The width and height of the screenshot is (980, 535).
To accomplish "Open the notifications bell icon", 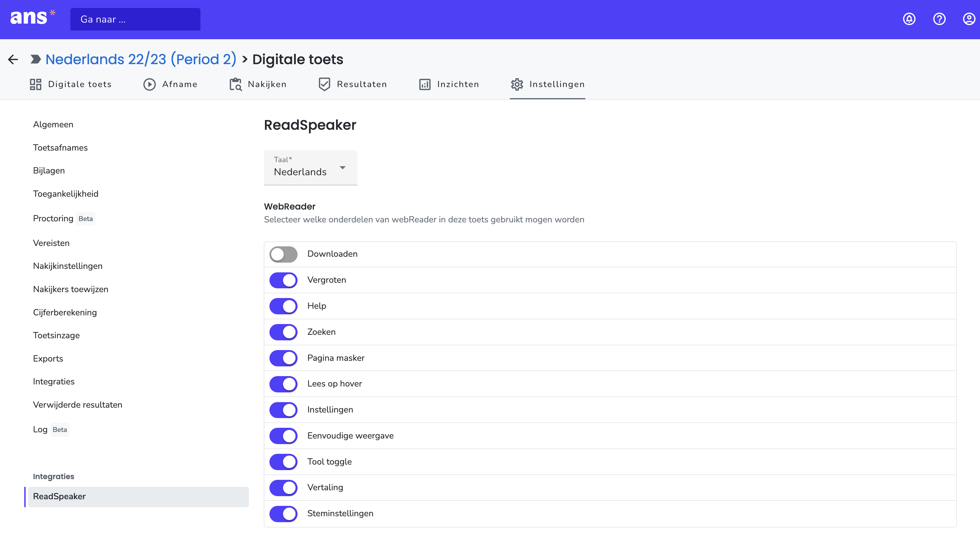I will pos(909,19).
